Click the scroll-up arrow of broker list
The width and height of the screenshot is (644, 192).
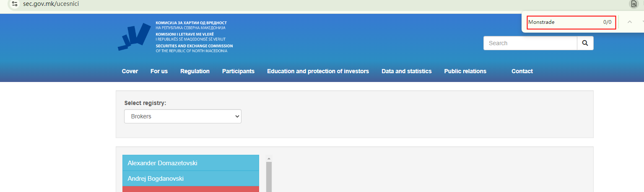click(269, 159)
